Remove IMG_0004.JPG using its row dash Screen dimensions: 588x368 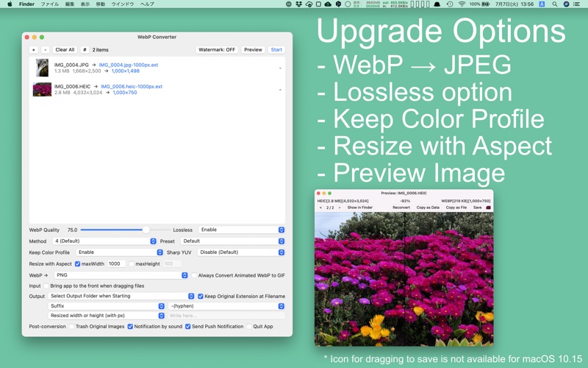280,68
